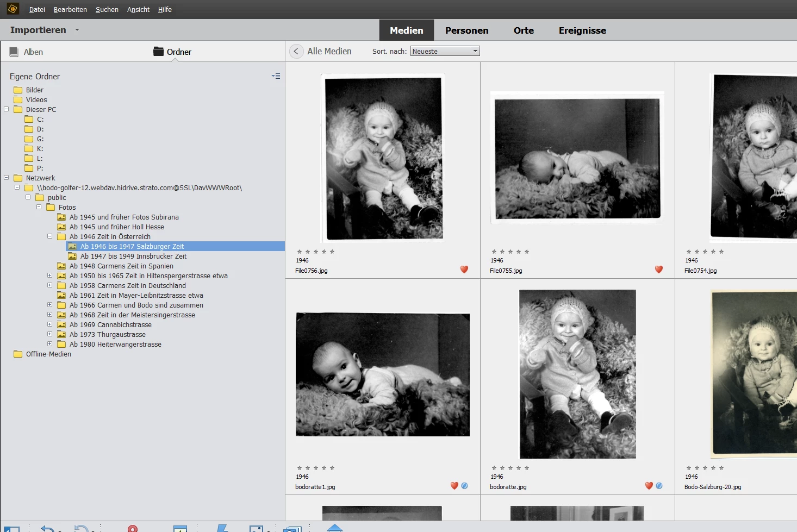Image resolution: width=797 pixels, height=532 pixels.
Task: Set fifth rating star for Bodo-Salzburg-20.jpg
Action: click(721, 468)
